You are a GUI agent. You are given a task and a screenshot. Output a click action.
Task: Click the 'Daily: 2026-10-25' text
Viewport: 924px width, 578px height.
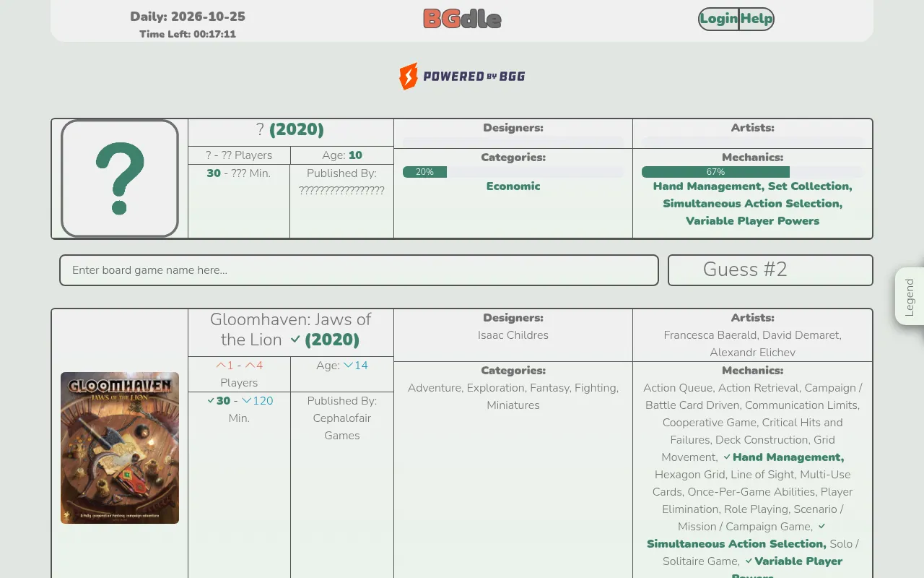click(188, 17)
